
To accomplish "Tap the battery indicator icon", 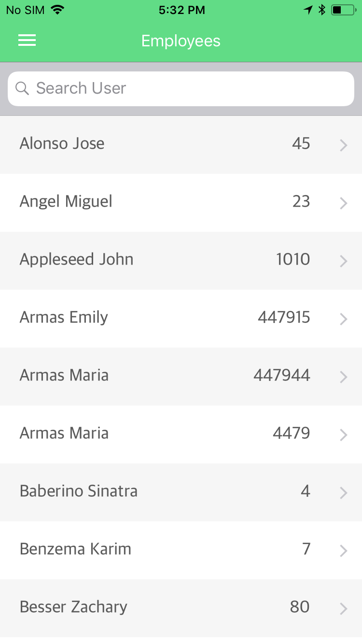I will click(343, 10).
